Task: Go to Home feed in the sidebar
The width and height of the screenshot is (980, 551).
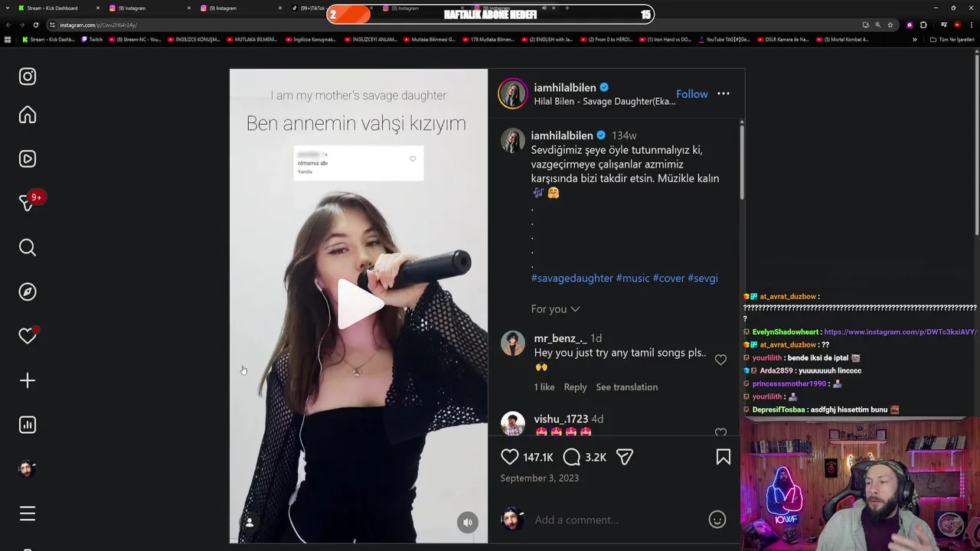Action: [28, 115]
